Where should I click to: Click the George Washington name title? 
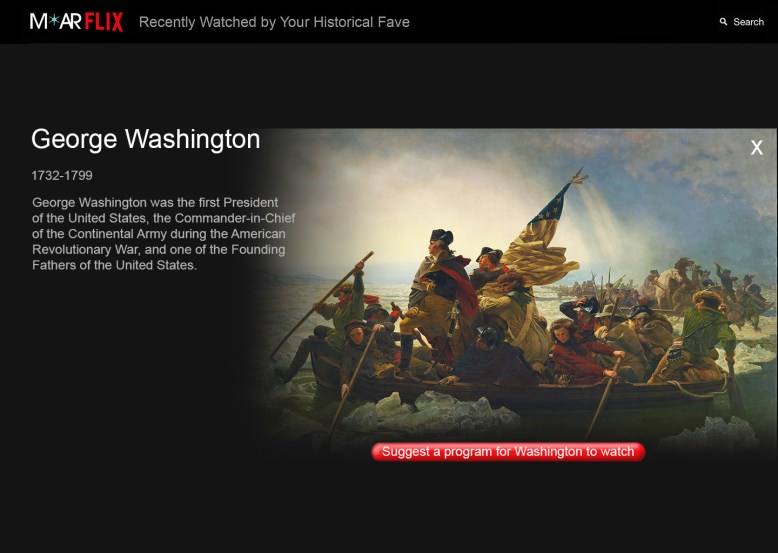point(145,139)
